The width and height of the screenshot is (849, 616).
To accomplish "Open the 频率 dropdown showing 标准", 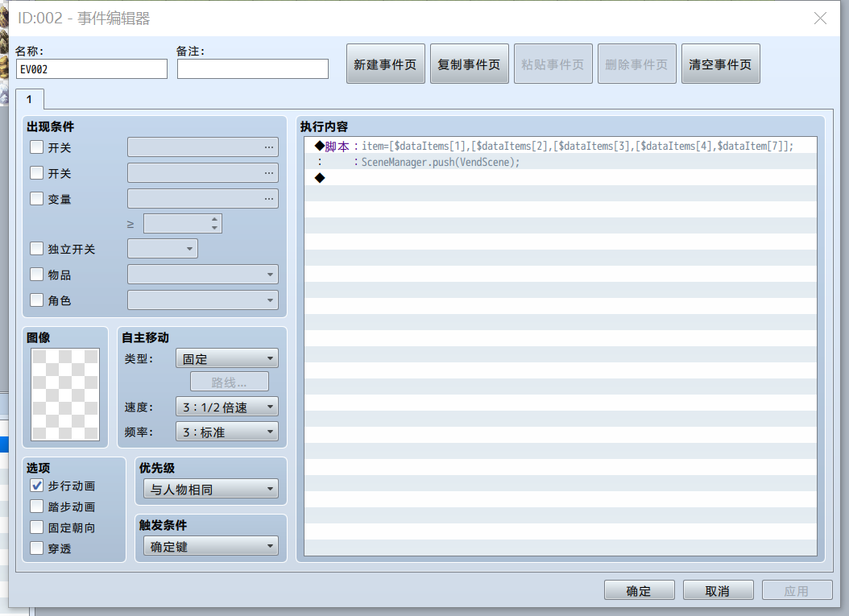I will click(227, 432).
